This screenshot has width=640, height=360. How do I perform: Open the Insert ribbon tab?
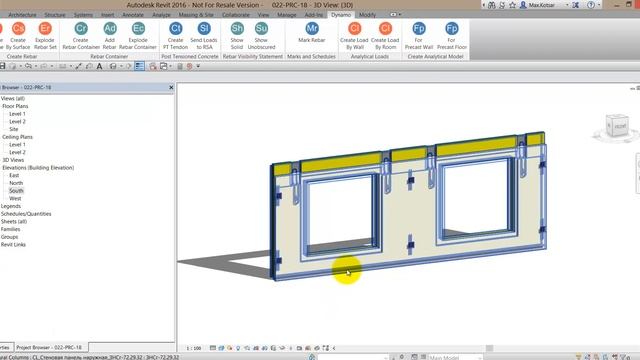[x=108, y=15]
